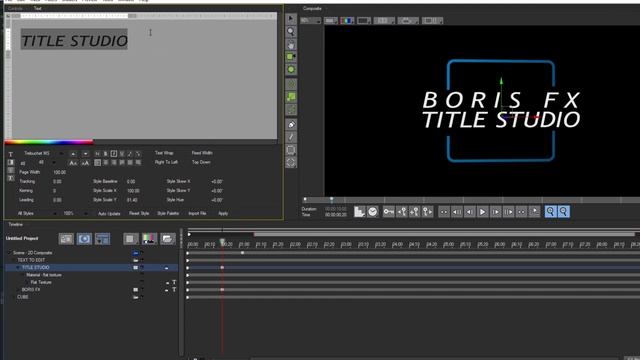Screen dimensions: 640x360
Task: Open the Style Palette
Action: tap(168, 213)
